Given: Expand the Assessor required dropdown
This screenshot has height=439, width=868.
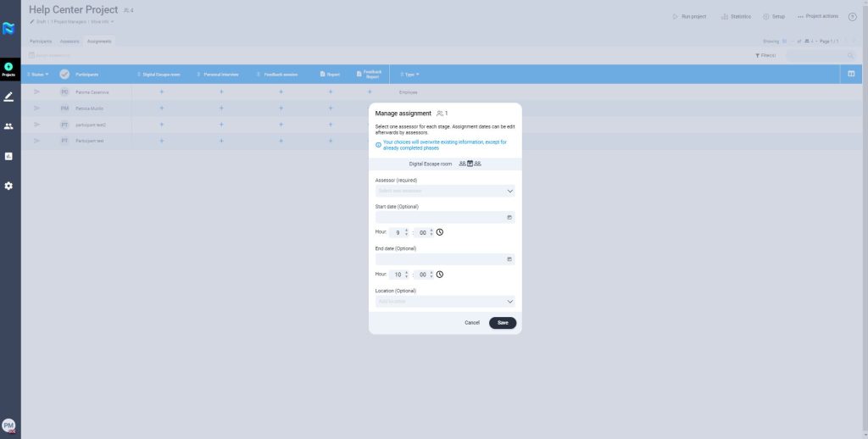Looking at the screenshot, I should (x=509, y=191).
